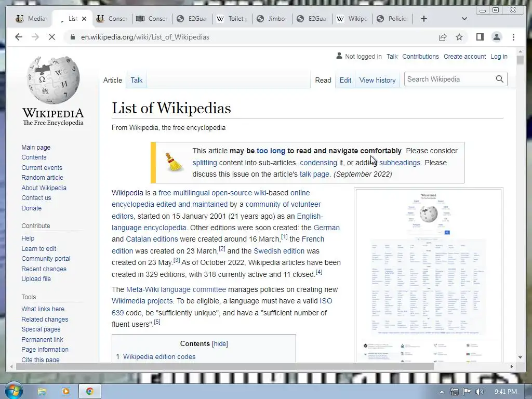Image resolution: width=532 pixels, height=399 pixels.
Task: Open the Action Center flag icon
Action: (467, 392)
